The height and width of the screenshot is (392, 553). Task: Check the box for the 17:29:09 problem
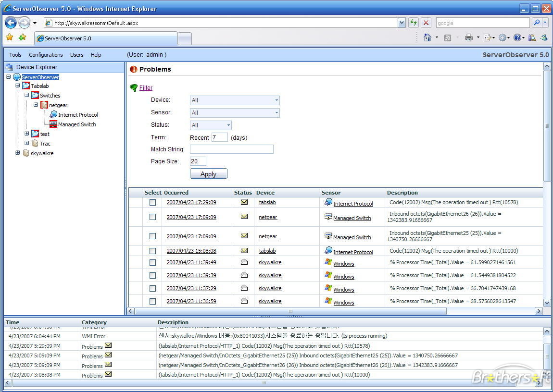coord(152,202)
